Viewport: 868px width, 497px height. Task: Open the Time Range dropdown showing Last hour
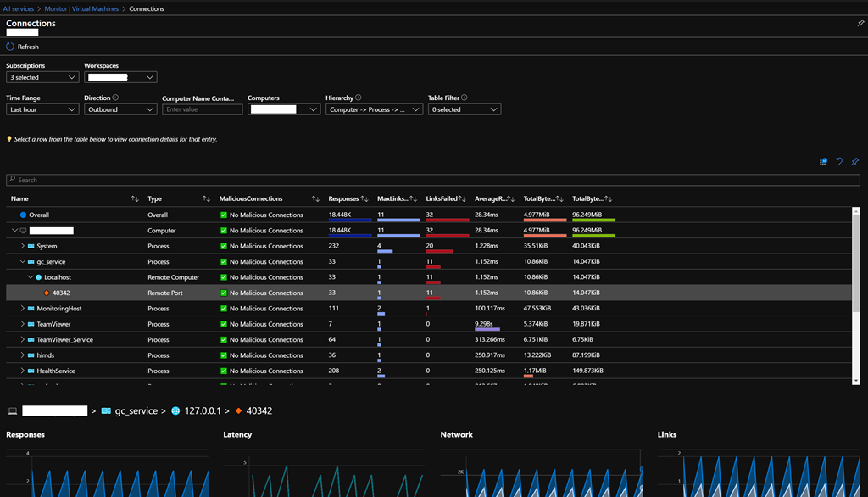(42, 109)
